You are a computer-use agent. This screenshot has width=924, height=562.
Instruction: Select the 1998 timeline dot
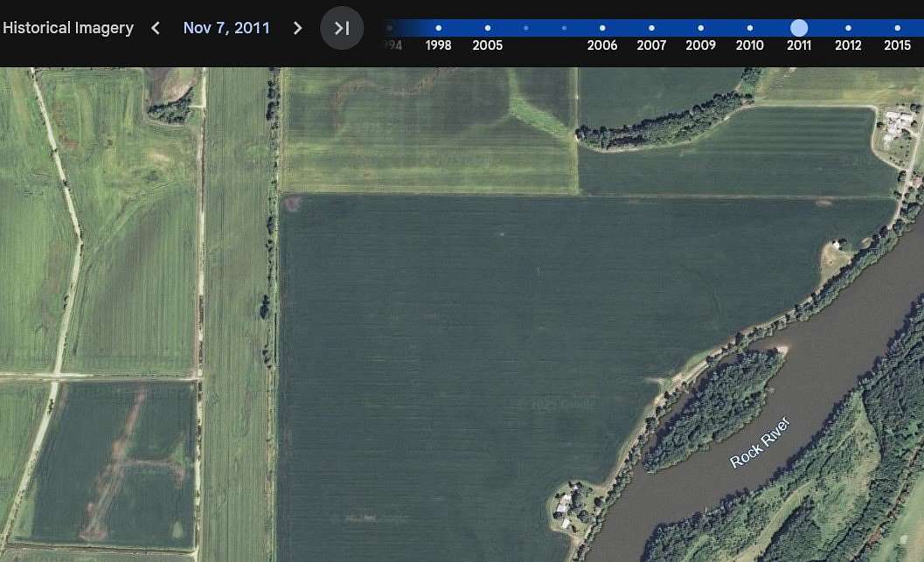click(x=438, y=27)
